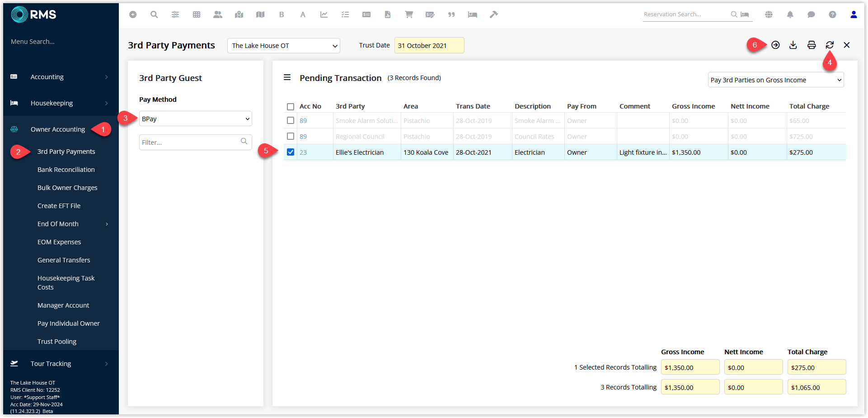Expand the Accounting menu
The image size is (868, 418).
pyautogui.click(x=60, y=77)
